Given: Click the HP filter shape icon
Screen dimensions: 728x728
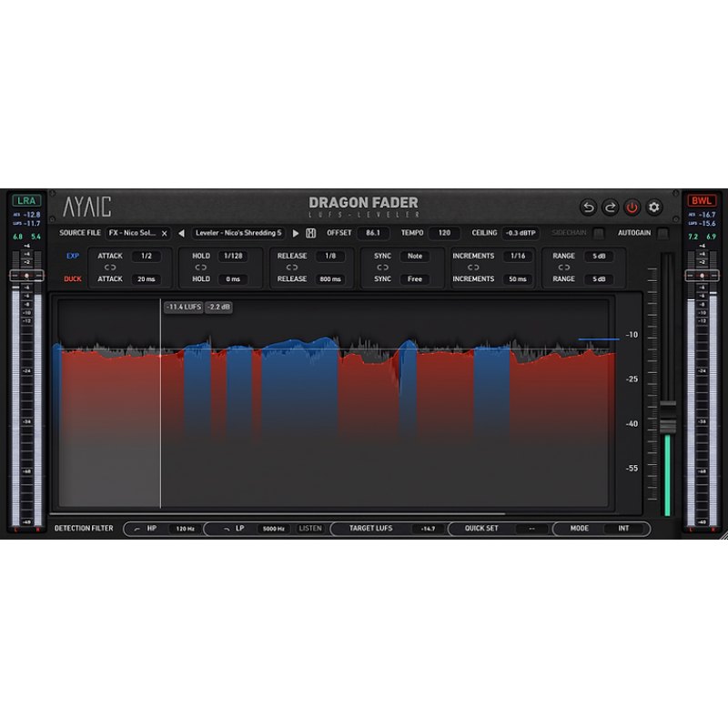Looking at the screenshot, I should point(137,529).
